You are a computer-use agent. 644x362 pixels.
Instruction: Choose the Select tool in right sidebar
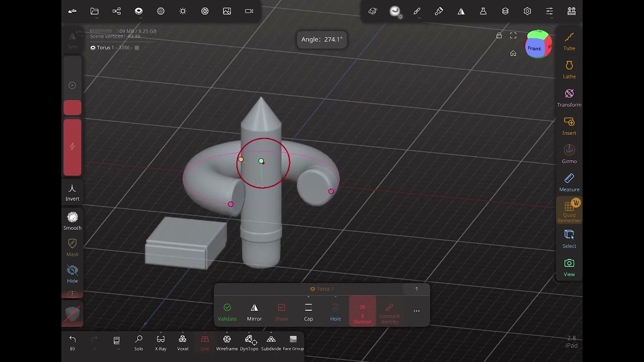[569, 239]
